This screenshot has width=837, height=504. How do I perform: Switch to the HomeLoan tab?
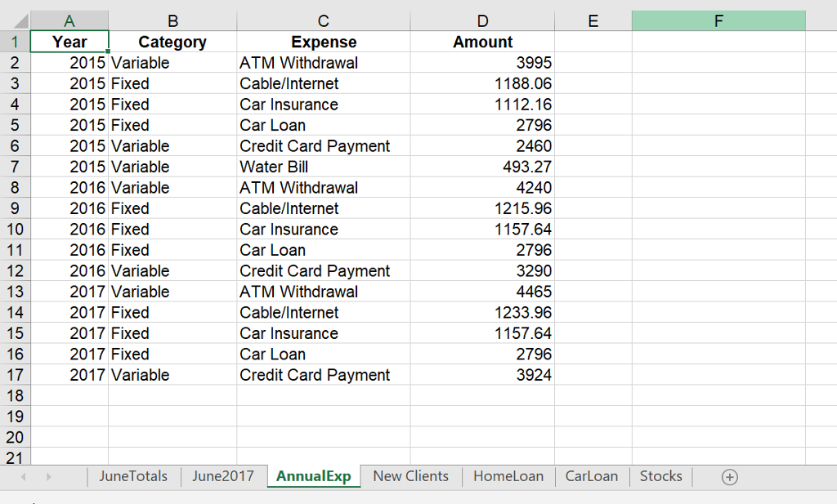(x=508, y=476)
